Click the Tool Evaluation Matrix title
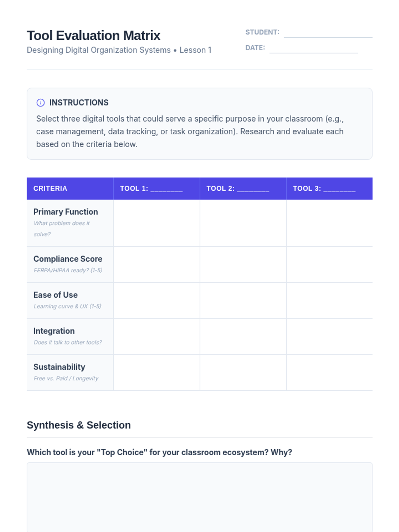The image size is (399, 532). click(x=93, y=36)
